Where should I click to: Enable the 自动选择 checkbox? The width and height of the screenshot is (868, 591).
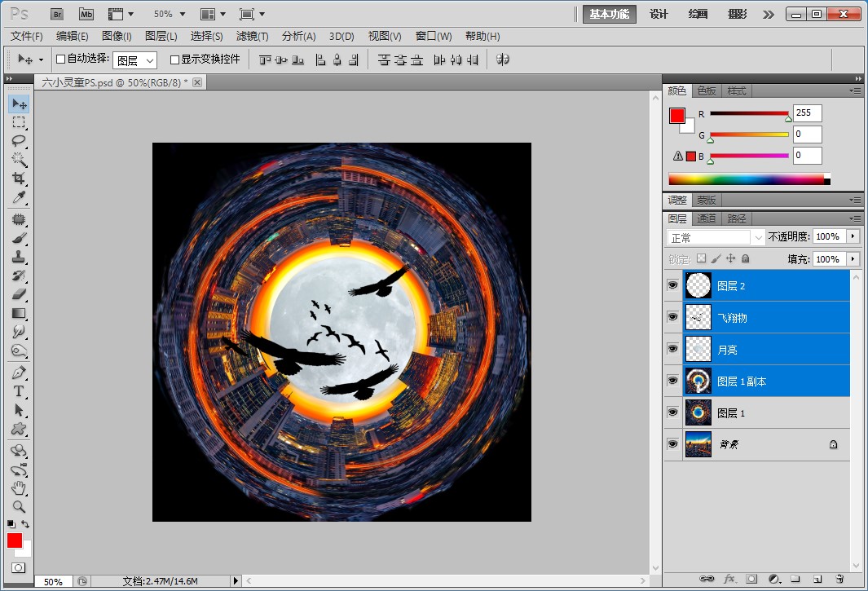[x=61, y=60]
